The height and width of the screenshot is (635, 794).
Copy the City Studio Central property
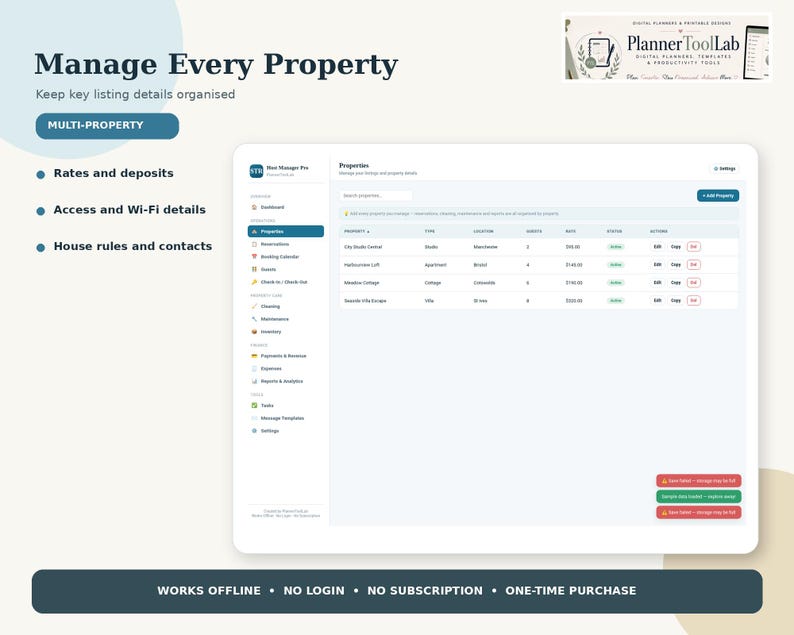click(x=676, y=247)
